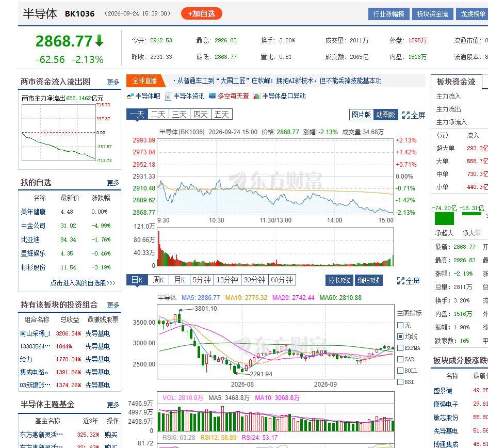
Task: Open 先导基电 in constituent stocks list
Action: pos(446,431)
